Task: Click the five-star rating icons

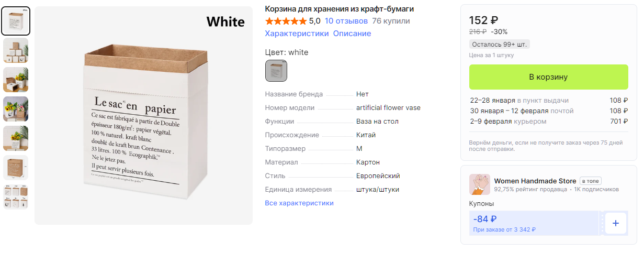Action: click(x=286, y=21)
